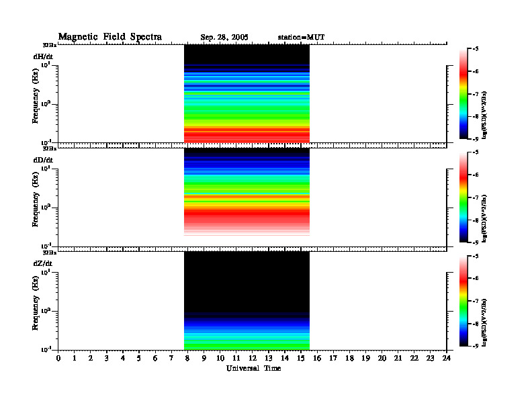Click the dZ/dt spectrogram data block
Viewport: 532px width, 411px height.
pos(247,301)
